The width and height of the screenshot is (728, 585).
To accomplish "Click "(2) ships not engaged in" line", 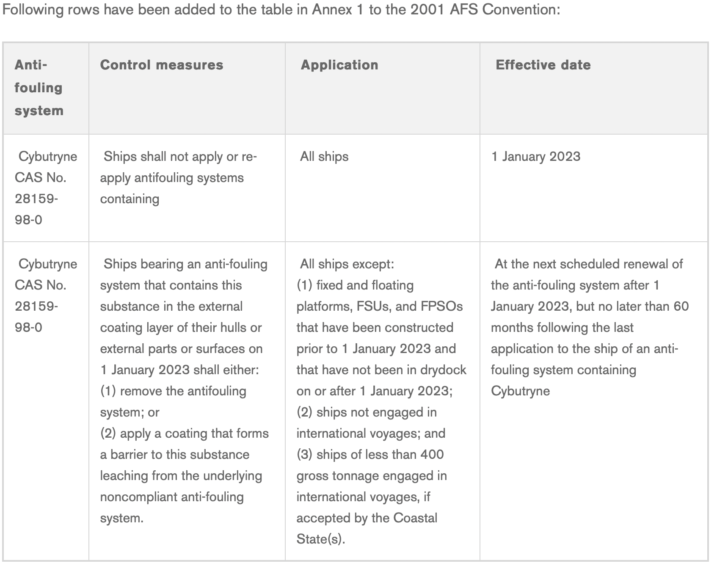I will pyautogui.click(x=367, y=412).
